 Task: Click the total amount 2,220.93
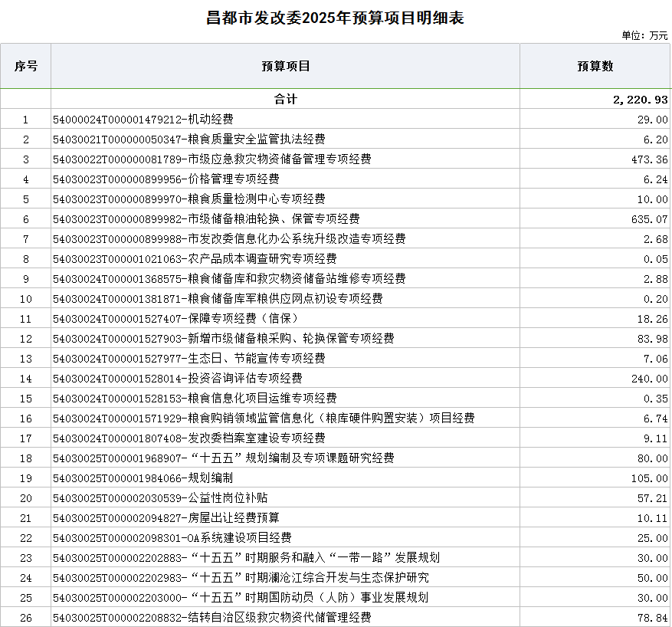tap(640, 100)
